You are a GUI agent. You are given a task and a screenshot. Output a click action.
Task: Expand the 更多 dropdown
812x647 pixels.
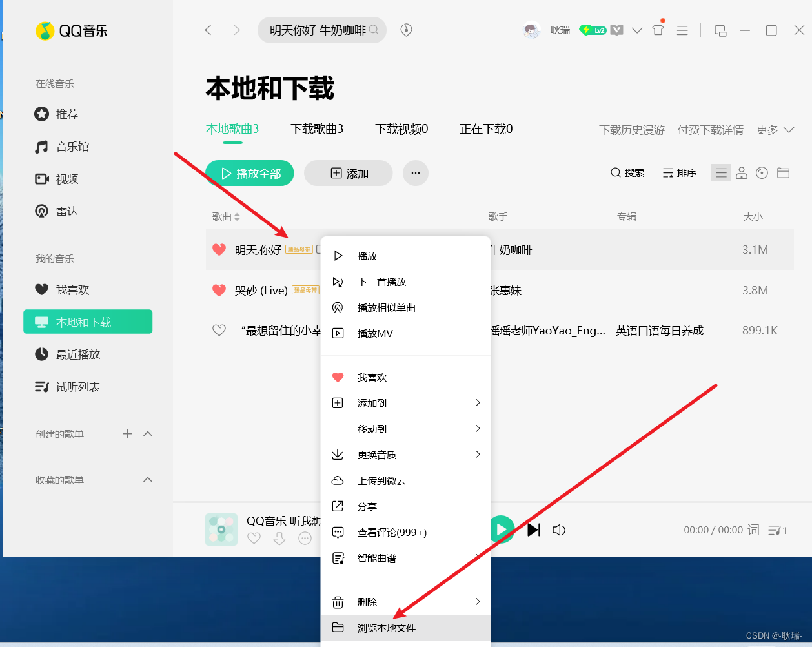coord(775,130)
